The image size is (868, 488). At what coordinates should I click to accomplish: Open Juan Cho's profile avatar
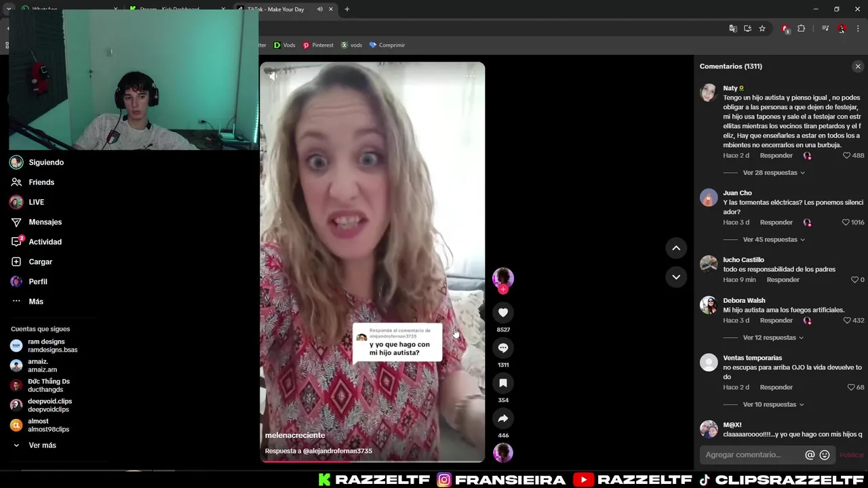[709, 197]
